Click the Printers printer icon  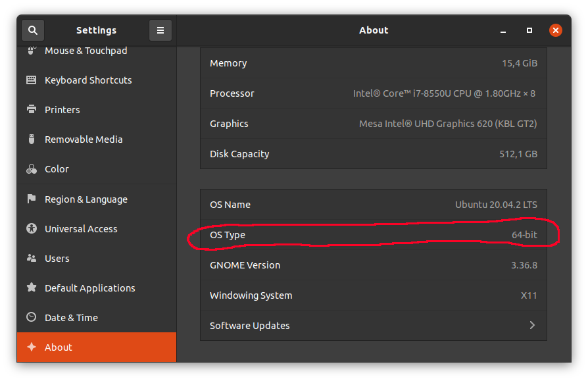pos(32,109)
